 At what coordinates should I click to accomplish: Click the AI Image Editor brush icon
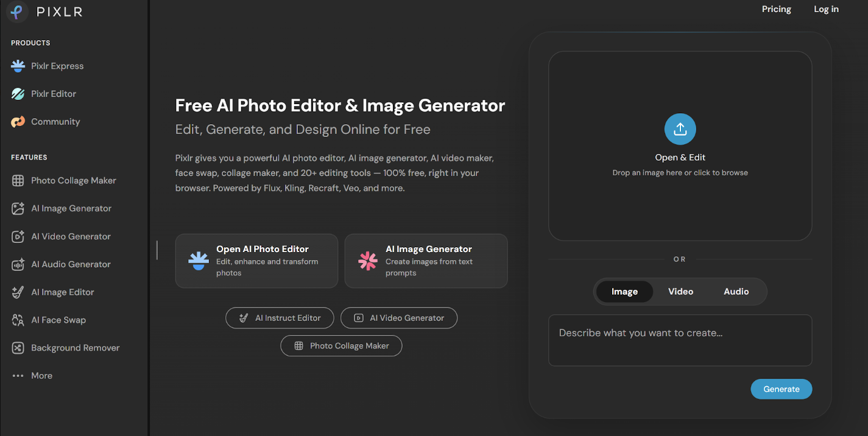click(x=18, y=292)
